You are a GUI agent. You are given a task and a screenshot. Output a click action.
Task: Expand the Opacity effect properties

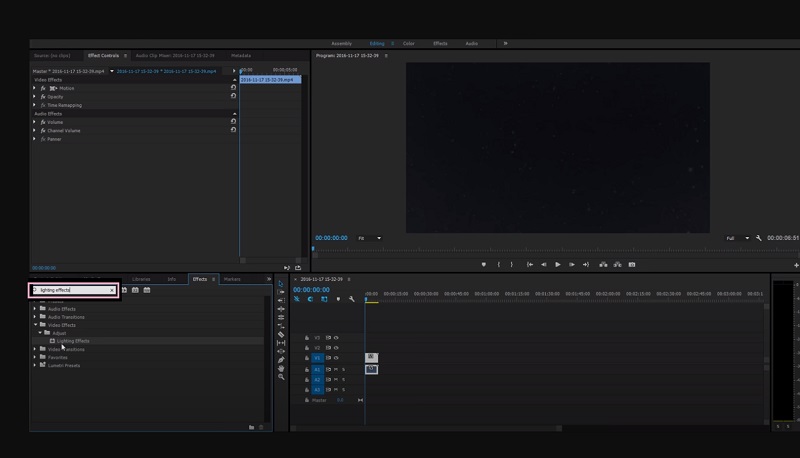[35, 96]
